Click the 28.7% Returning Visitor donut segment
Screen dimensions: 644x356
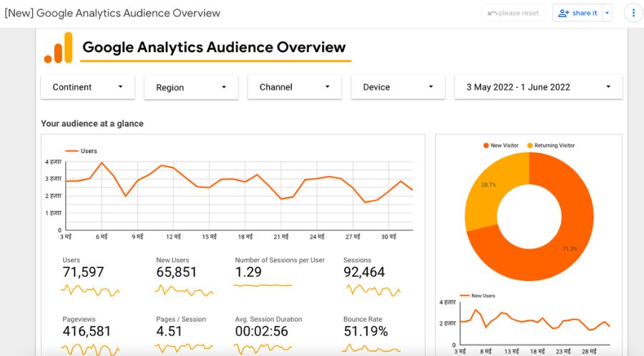click(489, 184)
